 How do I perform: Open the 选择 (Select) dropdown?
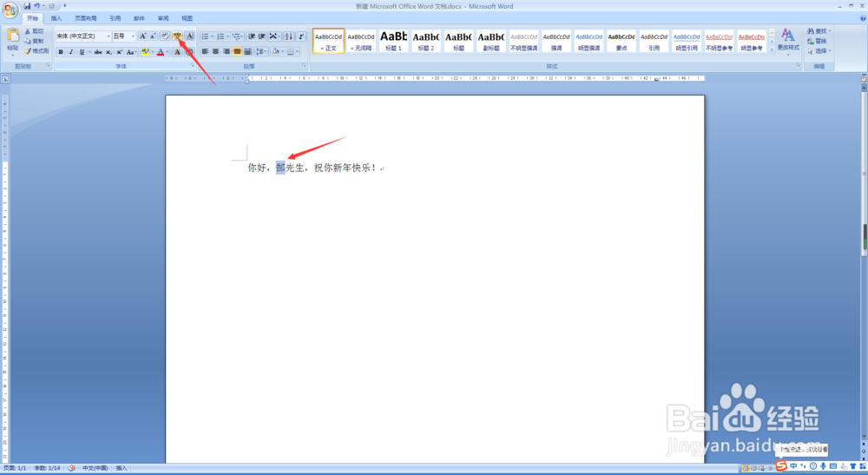click(x=819, y=51)
